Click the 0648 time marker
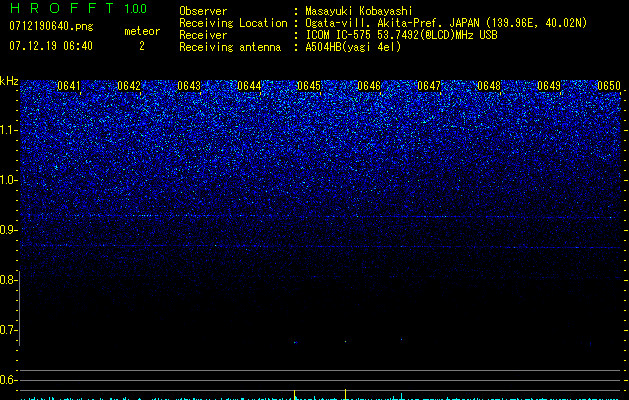The width and height of the screenshot is (629, 400). (x=489, y=86)
